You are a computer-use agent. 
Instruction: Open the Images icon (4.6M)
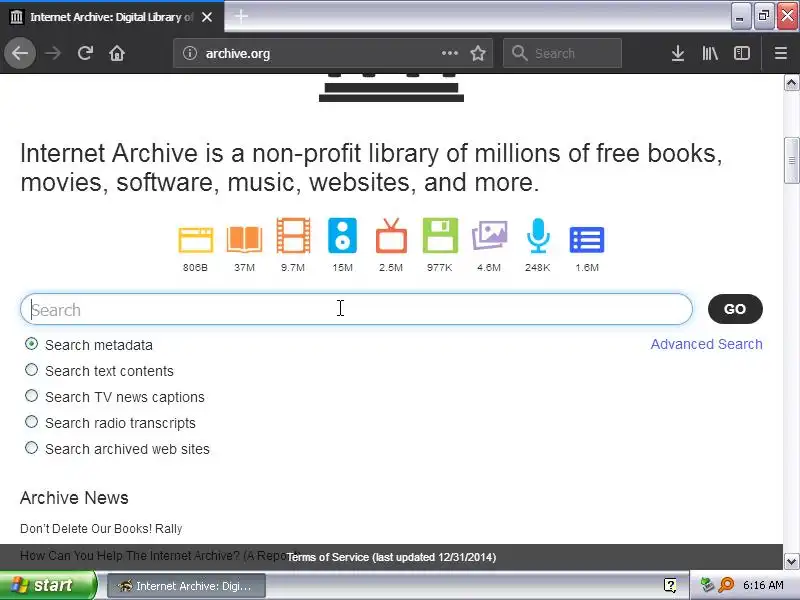point(489,236)
